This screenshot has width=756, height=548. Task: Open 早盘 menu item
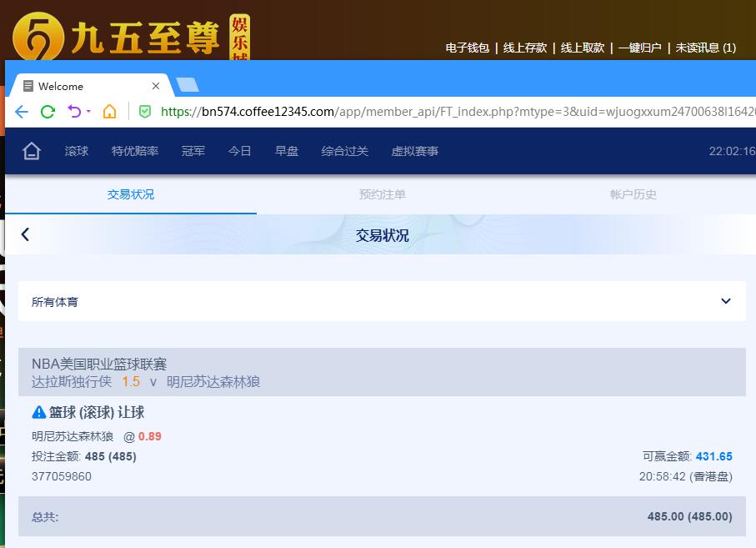point(287,151)
